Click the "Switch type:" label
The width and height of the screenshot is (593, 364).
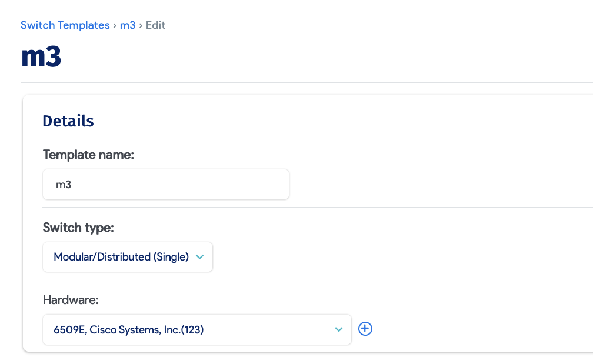point(78,228)
